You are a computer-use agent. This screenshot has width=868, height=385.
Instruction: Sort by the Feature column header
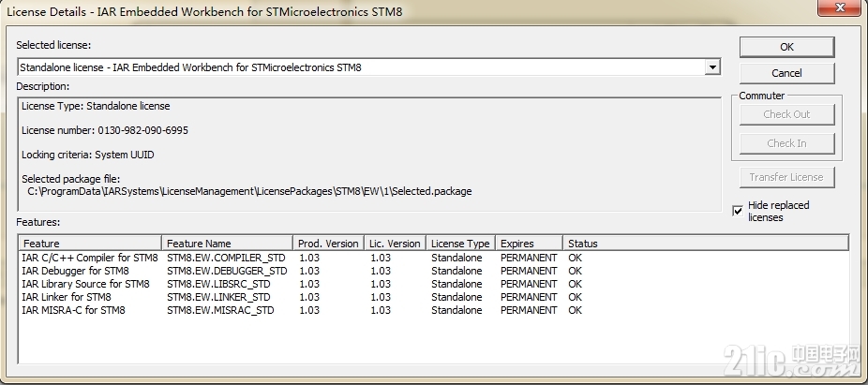click(x=90, y=244)
